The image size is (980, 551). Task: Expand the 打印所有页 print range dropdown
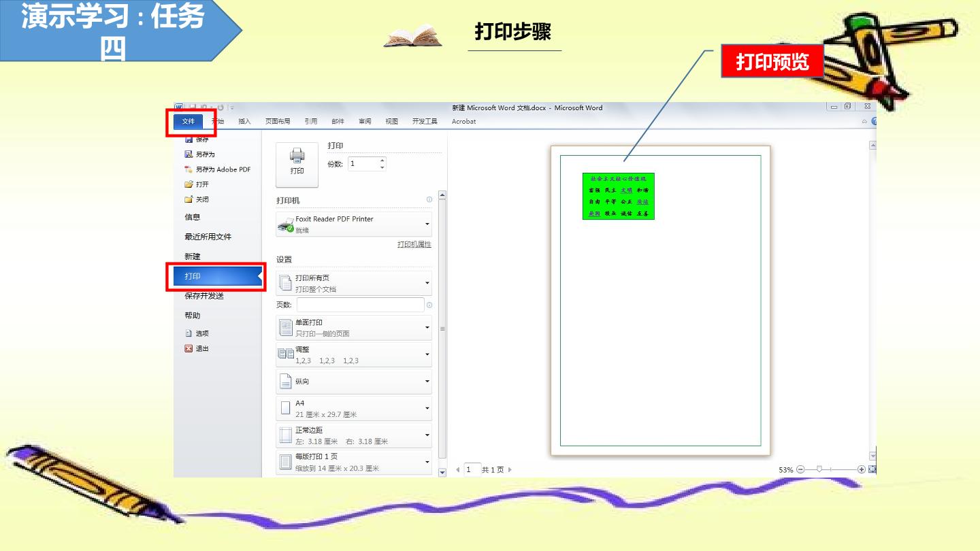click(x=354, y=283)
